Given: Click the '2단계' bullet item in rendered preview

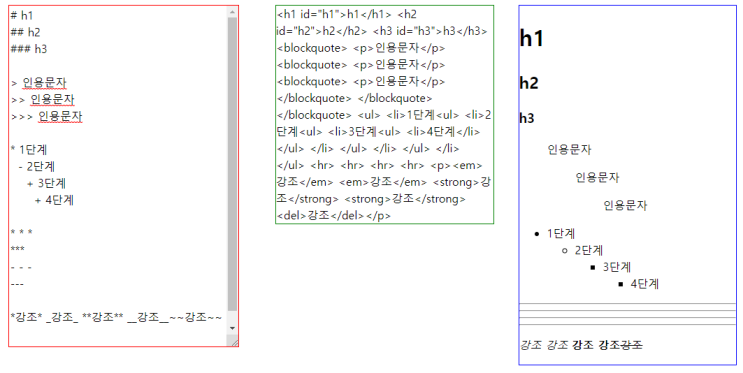Looking at the screenshot, I should (x=589, y=250).
